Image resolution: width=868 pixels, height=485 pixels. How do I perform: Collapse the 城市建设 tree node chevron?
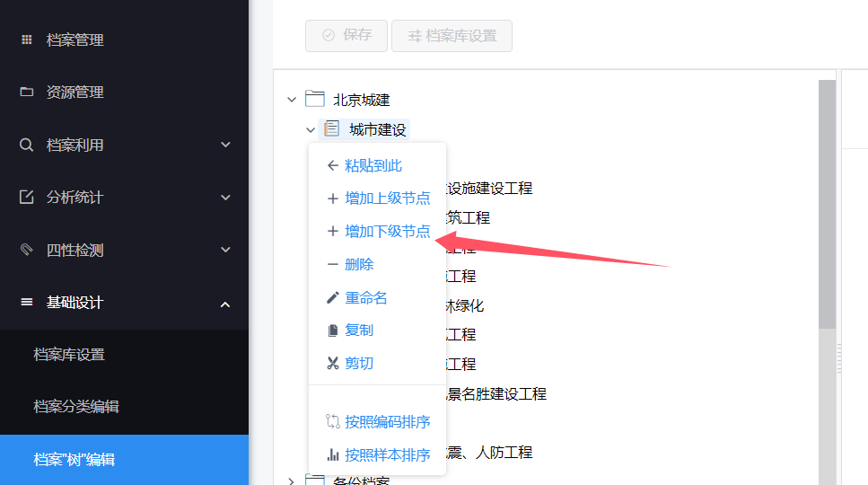pos(311,130)
